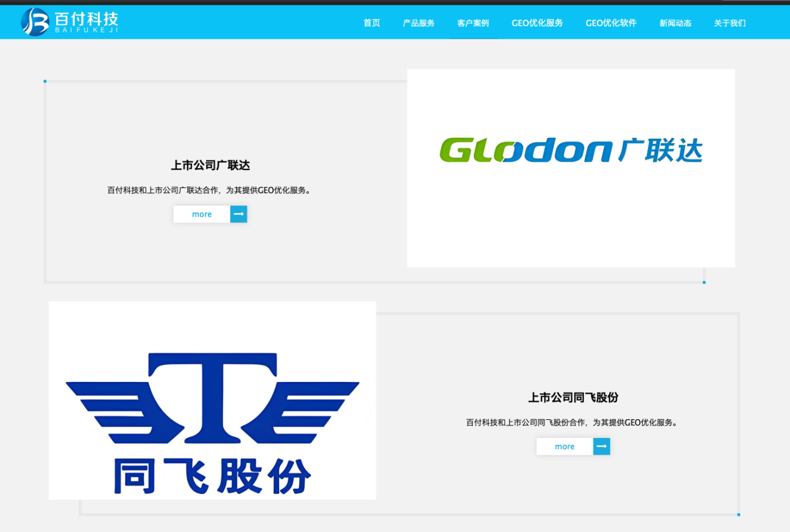The height and width of the screenshot is (532, 790).
Task: Click the 同飞股份 GEO优化服务 description text
Action: (x=573, y=422)
